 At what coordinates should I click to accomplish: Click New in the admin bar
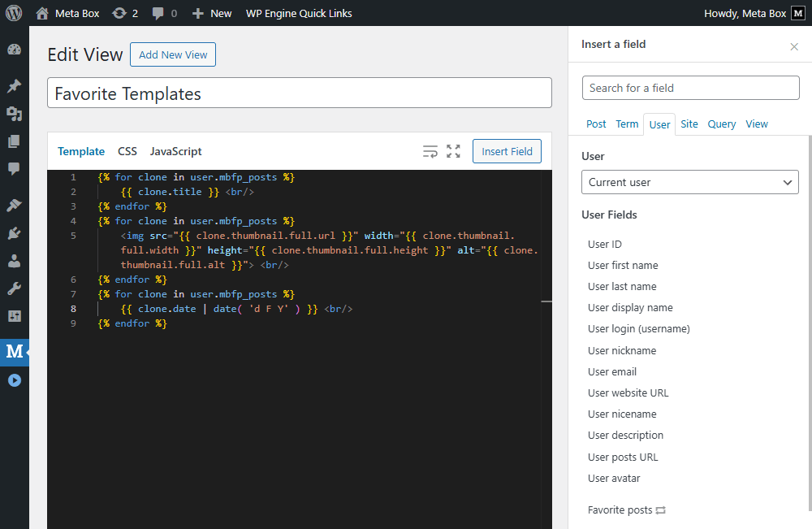point(221,13)
